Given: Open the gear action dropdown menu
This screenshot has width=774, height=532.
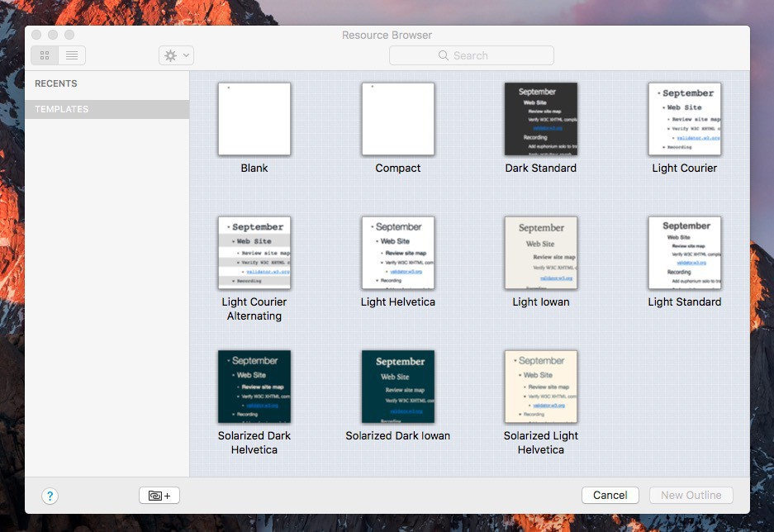Looking at the screenshot, I should coord(175,55).
